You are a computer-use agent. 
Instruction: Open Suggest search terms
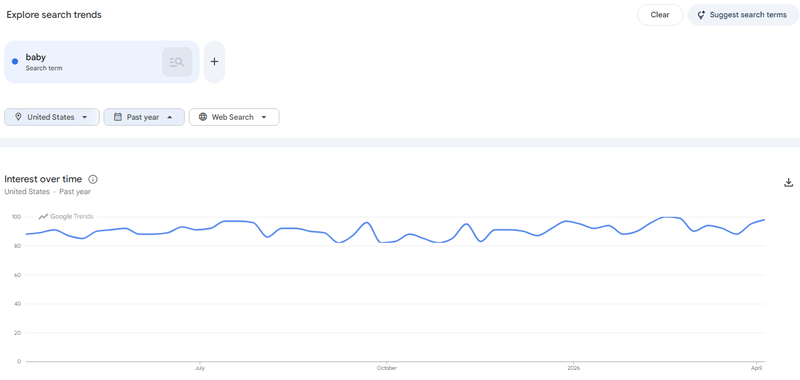743,15
